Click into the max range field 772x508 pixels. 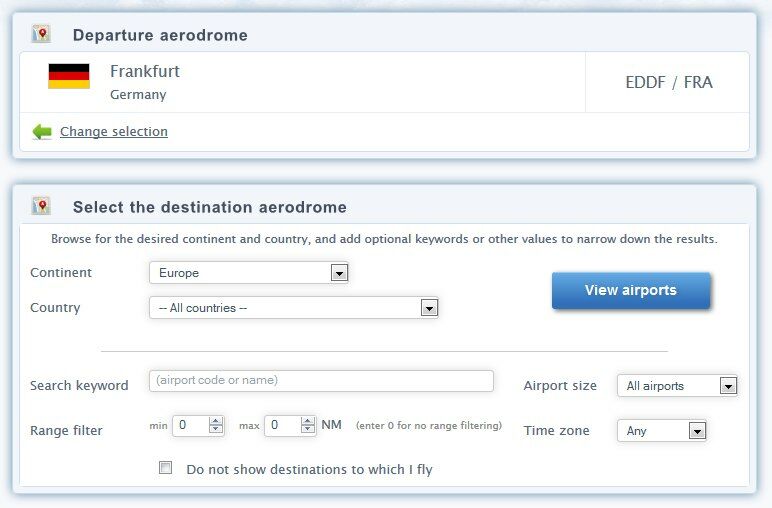(x=282, y=425)
